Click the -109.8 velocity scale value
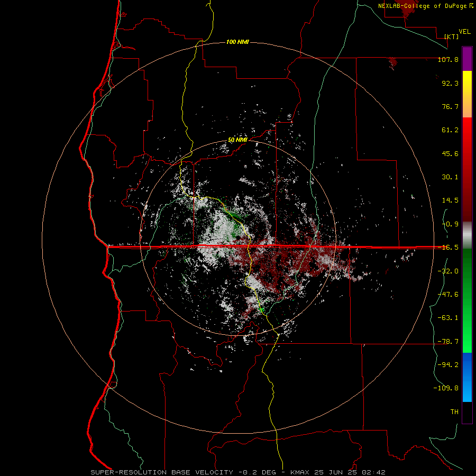This screenshot has height=476, width=476. click(x=446, y=388)
